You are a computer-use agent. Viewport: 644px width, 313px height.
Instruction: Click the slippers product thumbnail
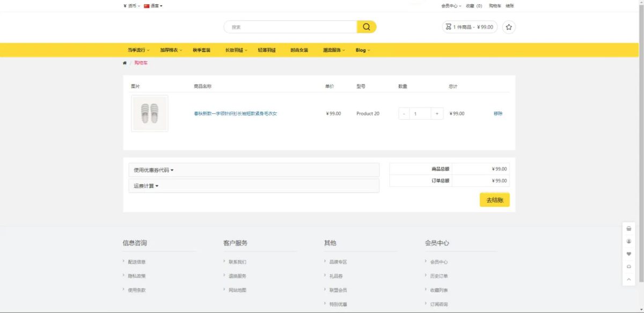tap(150, 113)
